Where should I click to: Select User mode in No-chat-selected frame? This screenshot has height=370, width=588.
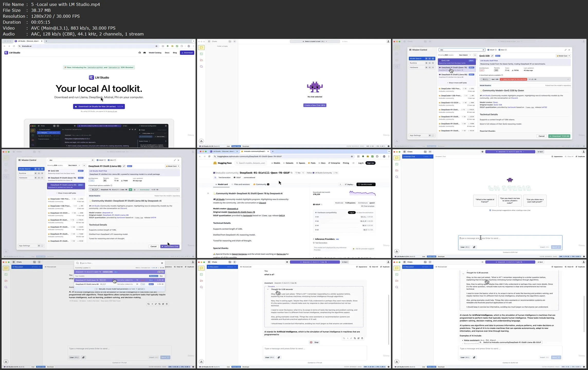[x=228, y=146]
